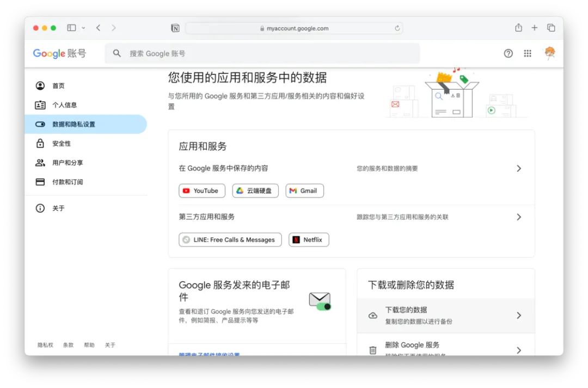This screenshot has height=388, width=588.
Task: Open the account profile avatar
Action: click(x=550, y=53)
